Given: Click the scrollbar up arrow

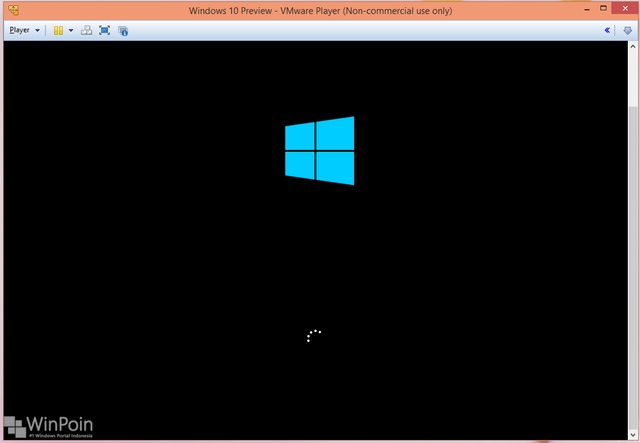Looking at the screenshot, I should [633, 46].
